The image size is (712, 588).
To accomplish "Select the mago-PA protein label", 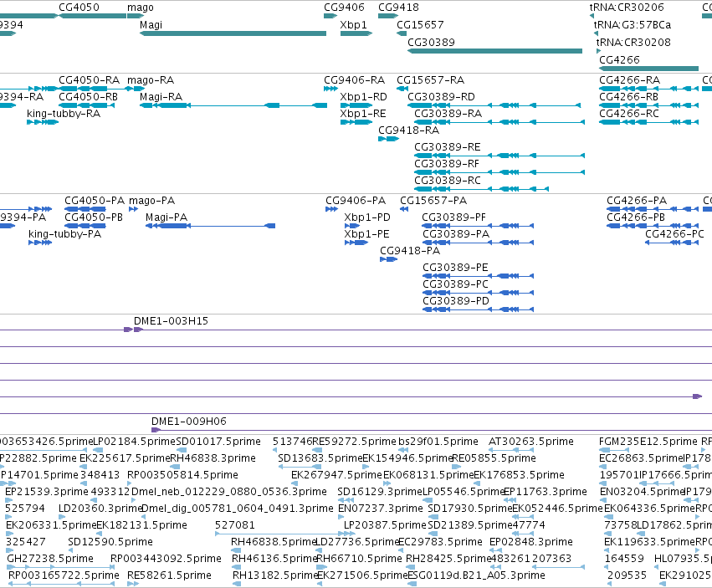I will point(152,201).
